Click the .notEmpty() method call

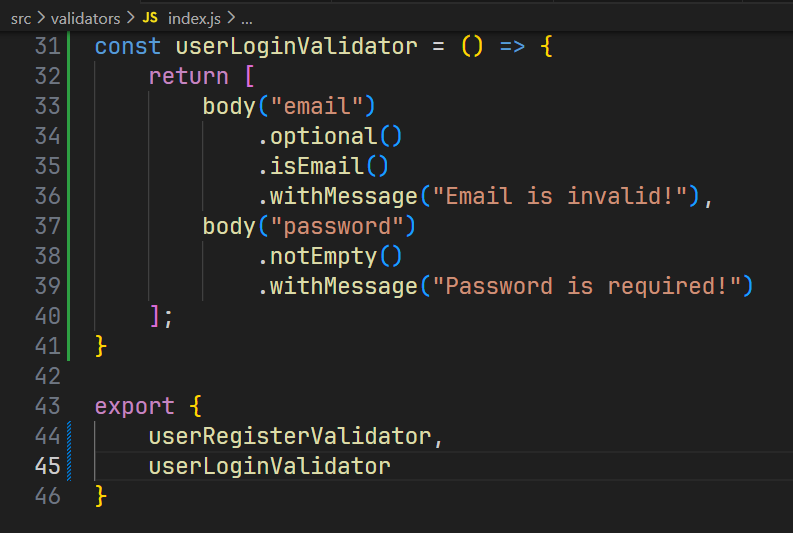pos(329,257)
